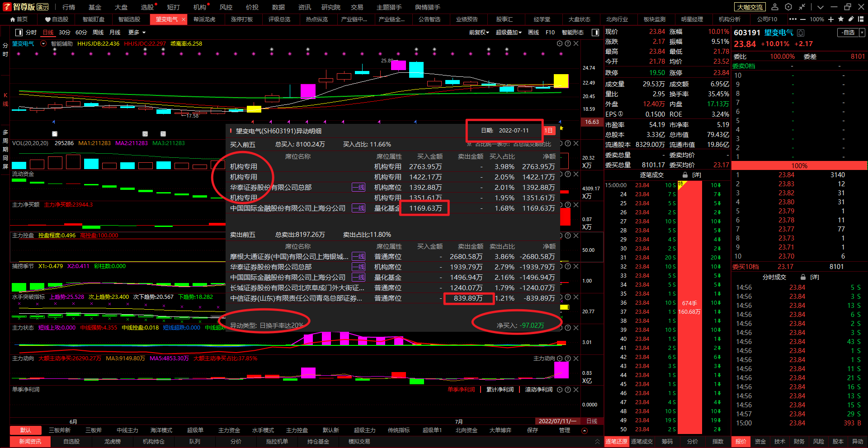Click the 2022/07/11 date marker on time axis

tap(557, 421)
